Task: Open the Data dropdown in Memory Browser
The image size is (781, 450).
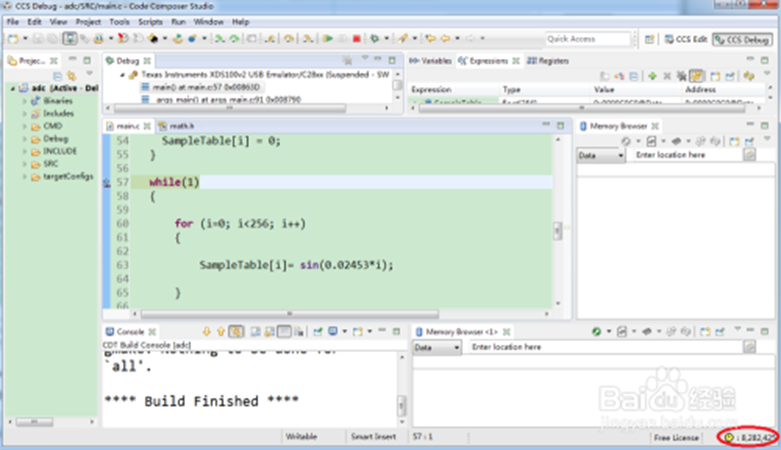Action: 600,155
